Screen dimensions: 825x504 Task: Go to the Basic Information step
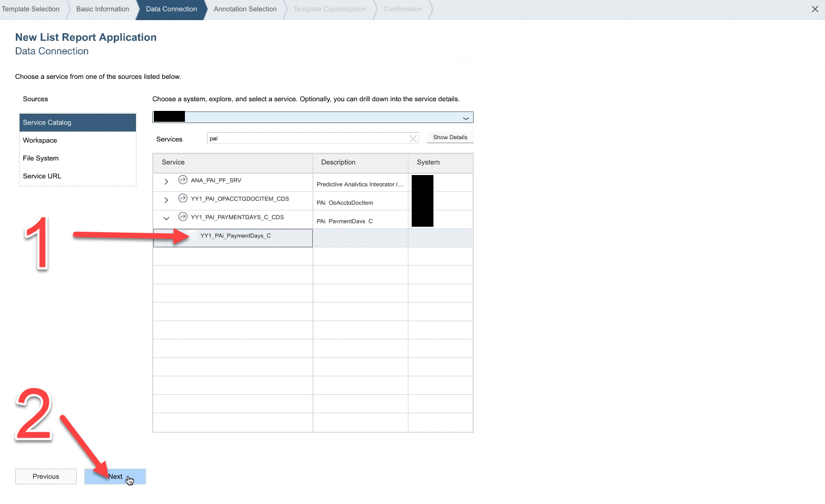click(x=103, y=9)
